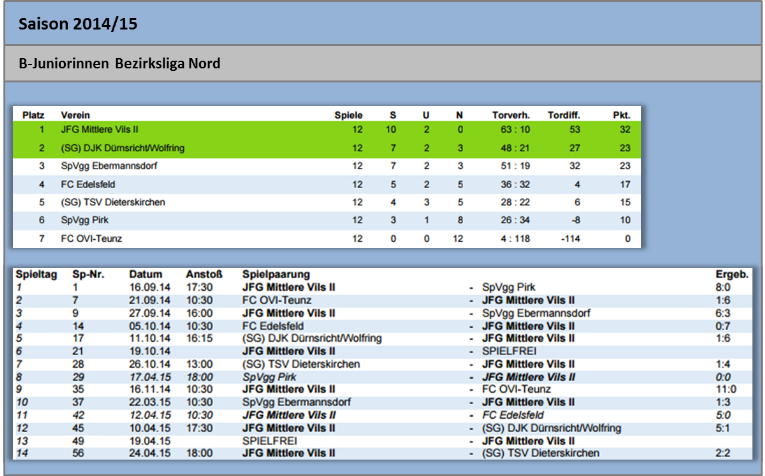Click 'SPIELFREI' home entry on matchday 13
The height and width of the screenshot is (476, 765).
(x=269, y=441)
